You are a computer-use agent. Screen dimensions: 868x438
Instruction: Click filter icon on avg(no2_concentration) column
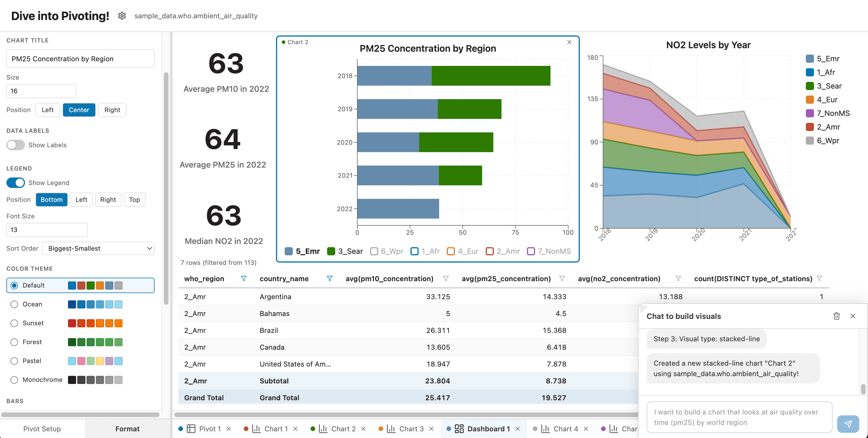[x=678, y=279]
